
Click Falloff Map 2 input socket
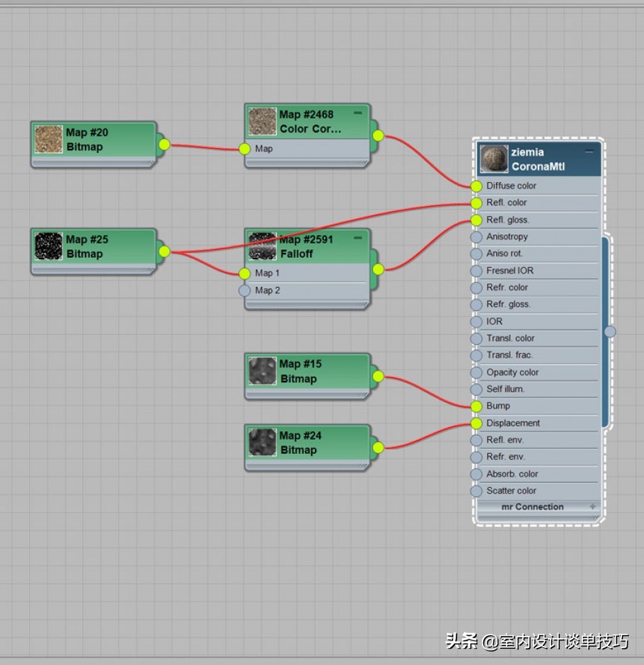tap(244, 290)
